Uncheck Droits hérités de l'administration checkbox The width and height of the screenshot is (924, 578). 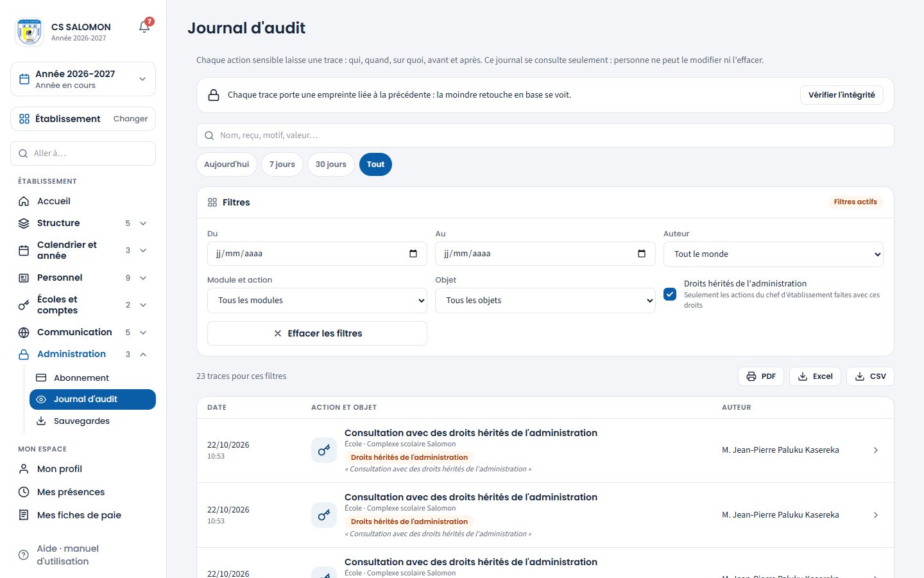tap(670, 294)
